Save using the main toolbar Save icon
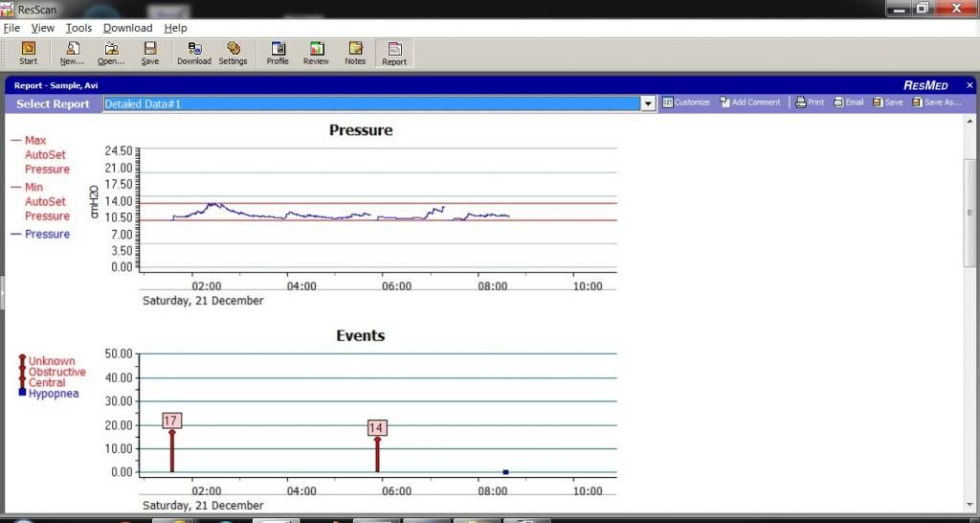Viewport: 980px width, 523px height. point(150,54)
